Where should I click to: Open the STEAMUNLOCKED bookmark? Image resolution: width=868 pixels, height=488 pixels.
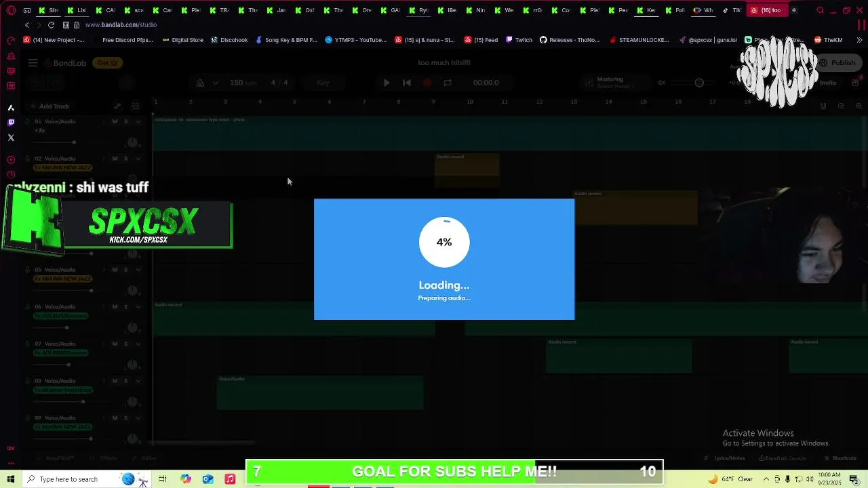click(639, 40)
